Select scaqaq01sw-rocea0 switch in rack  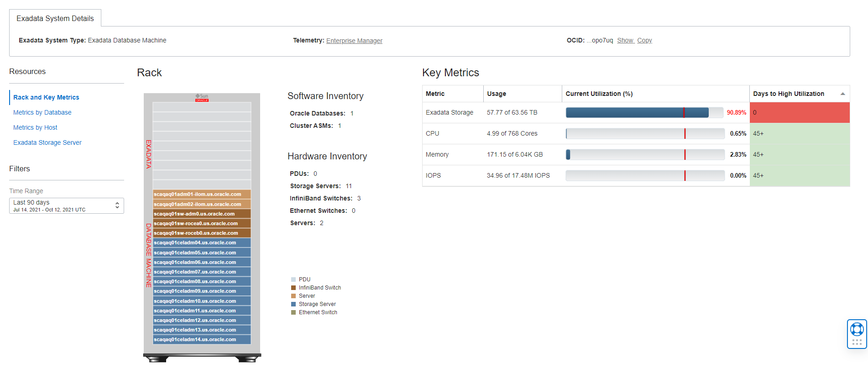pyautogui.click(x=202, y=223)
